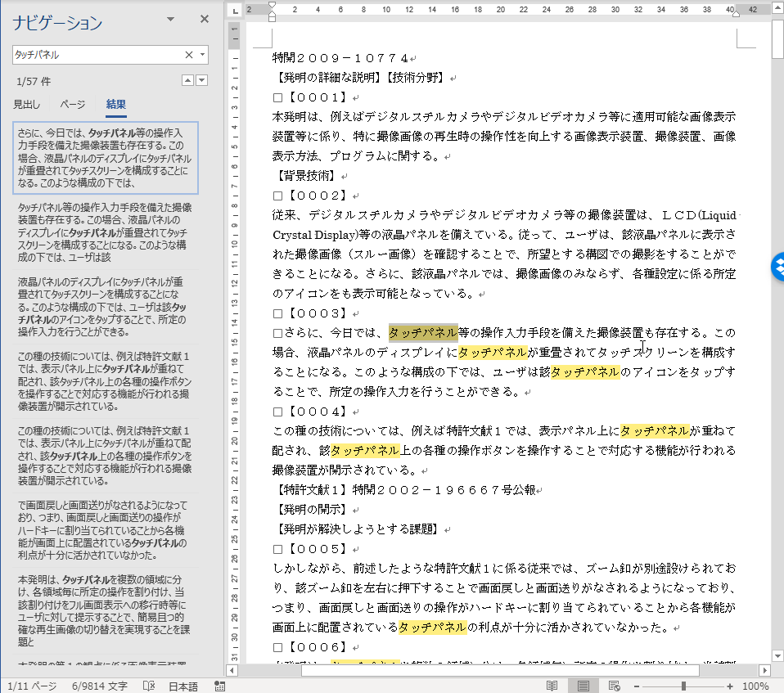Clear the タッチパネル search with the X icon
This screenshot has width=784, height=693.
(189, 55)
